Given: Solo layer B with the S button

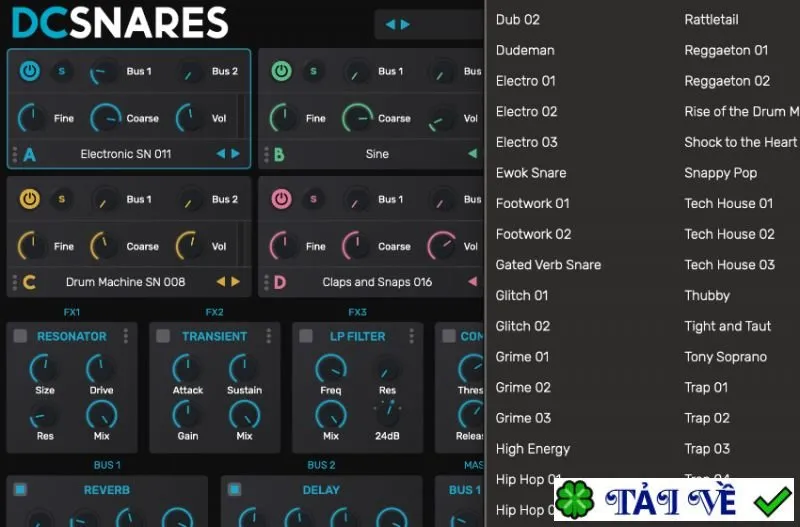Looking at the screenshot, I should coord(313,71).
